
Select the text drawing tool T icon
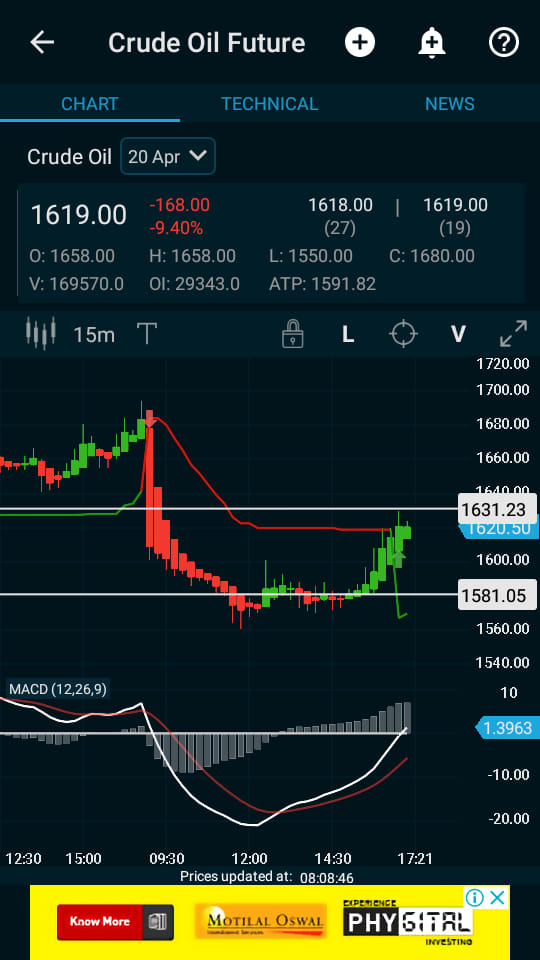pyautogui.click(x=147, y=334)
